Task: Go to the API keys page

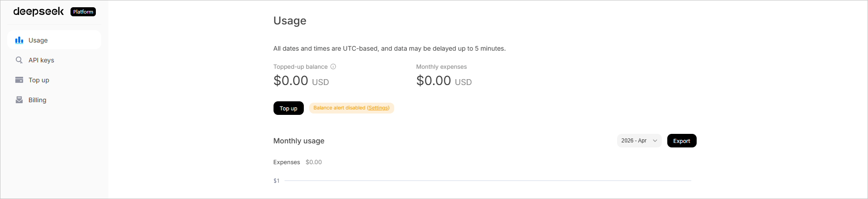Action: point(41,60)
